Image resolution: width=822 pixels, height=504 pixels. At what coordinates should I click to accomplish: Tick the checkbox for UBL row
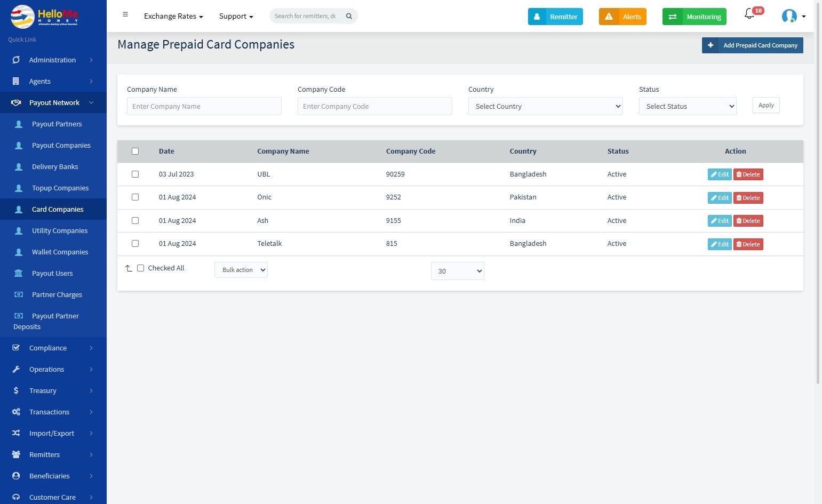point(135,174)
